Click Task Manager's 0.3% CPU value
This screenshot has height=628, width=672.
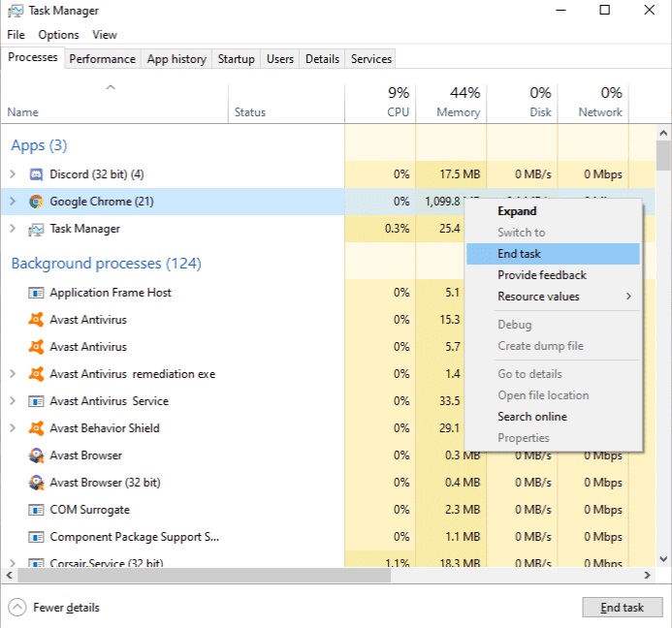click(397, 229)
